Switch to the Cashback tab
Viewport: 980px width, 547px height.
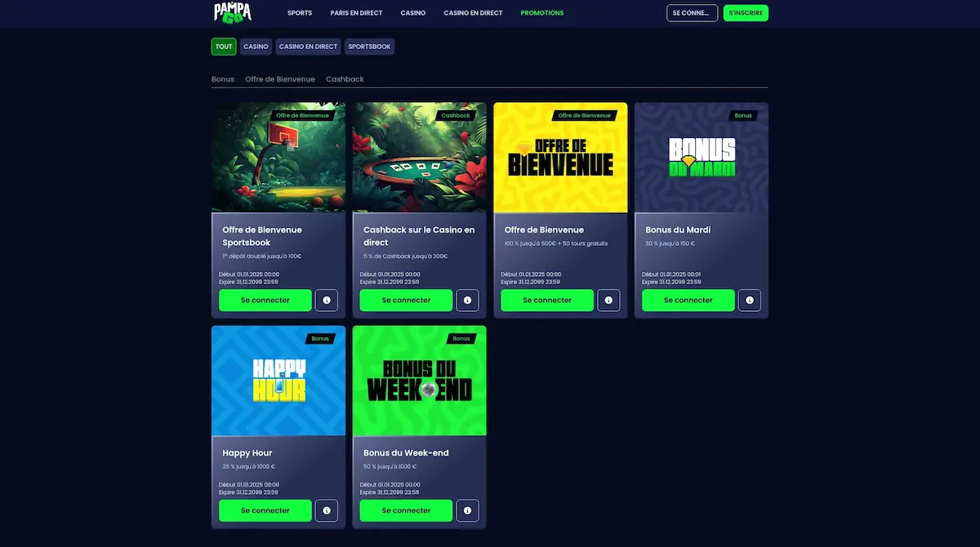click(345, 79)
